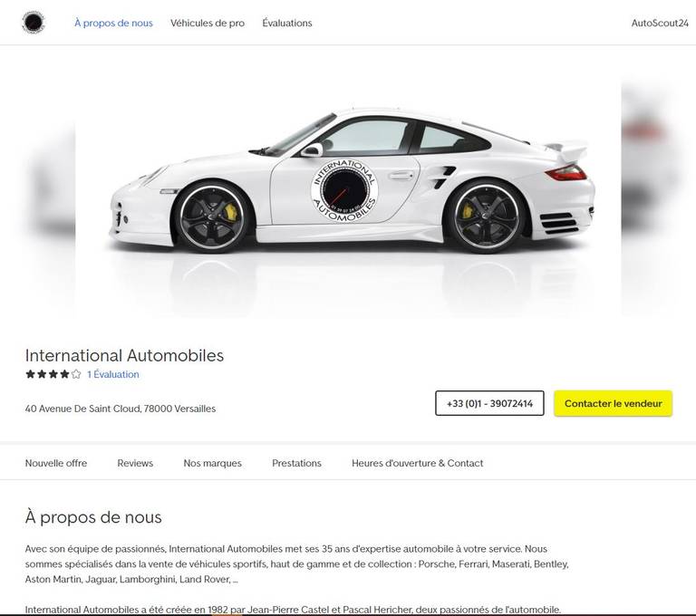Jump to Nouvelle offre section

click(56, 463)
